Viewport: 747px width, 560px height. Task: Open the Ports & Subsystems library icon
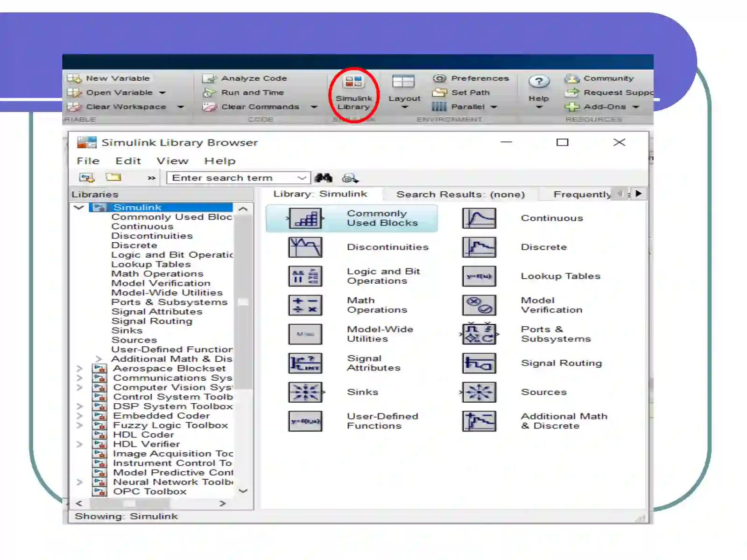tap(479, 334)
